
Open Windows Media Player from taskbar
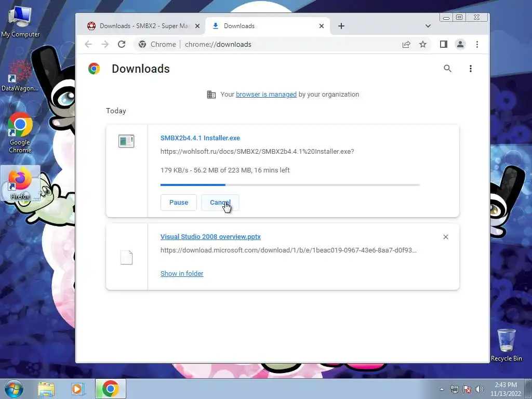click(x=77, y=389)
